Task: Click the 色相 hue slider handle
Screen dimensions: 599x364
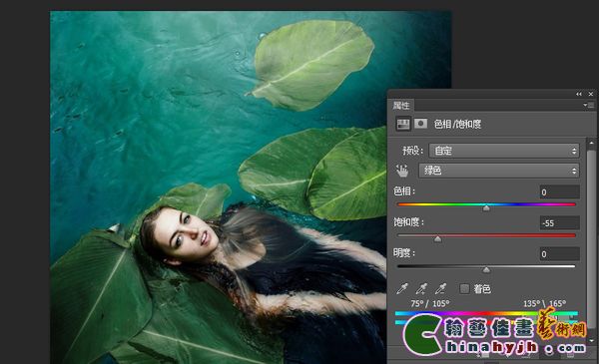Action: coord(486,208)
